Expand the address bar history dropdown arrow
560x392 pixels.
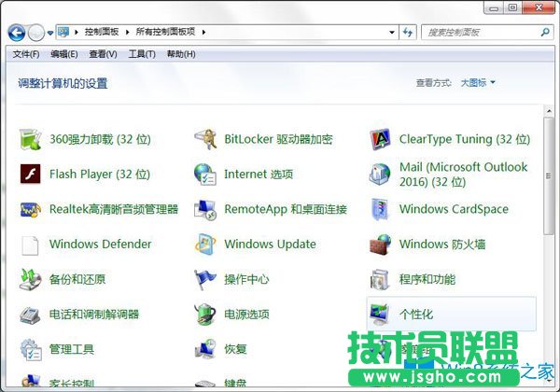392,33
